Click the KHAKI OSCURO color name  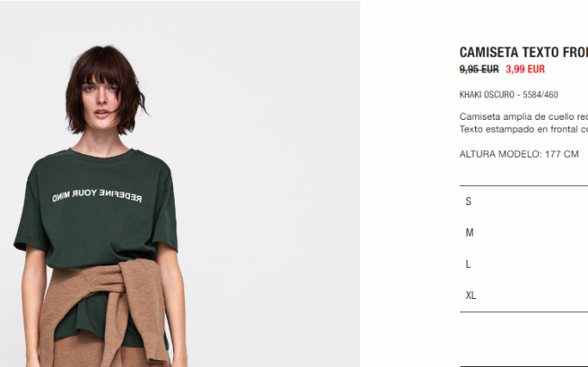[486, 95]
